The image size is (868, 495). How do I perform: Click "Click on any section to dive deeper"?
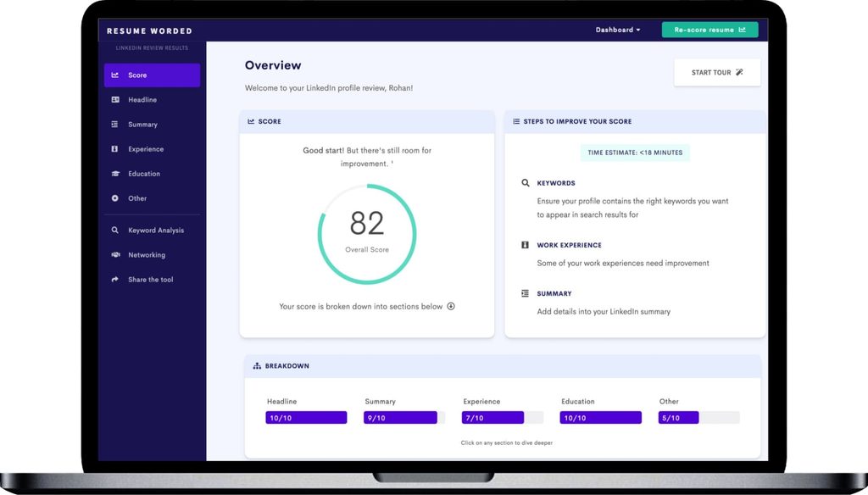click(x=507, y=443)
